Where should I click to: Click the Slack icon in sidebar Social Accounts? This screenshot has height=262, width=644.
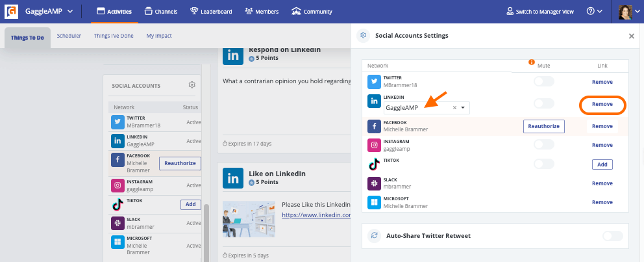[118, 224]
